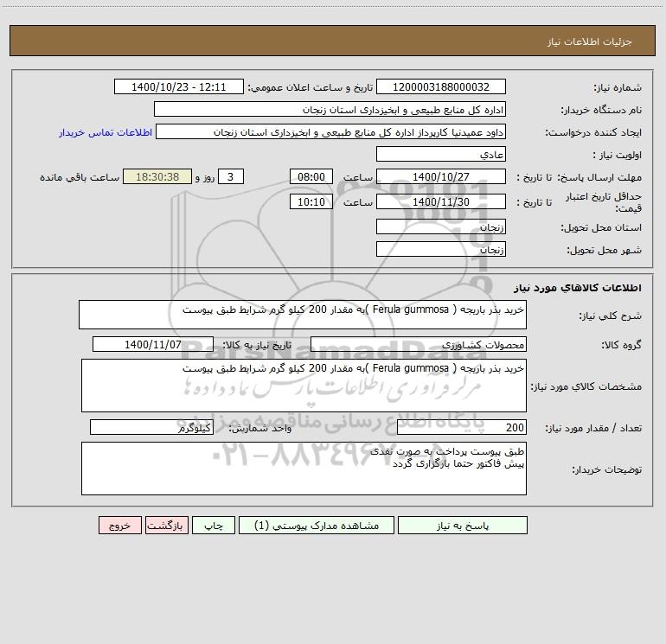Screen dimensions: 666x644
Task: Click price validity time 10:10
Action: 311,201
